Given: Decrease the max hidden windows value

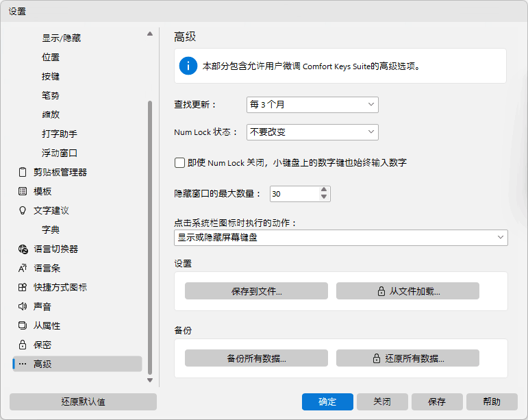Looking at the screenshot, I should point(324,197).
